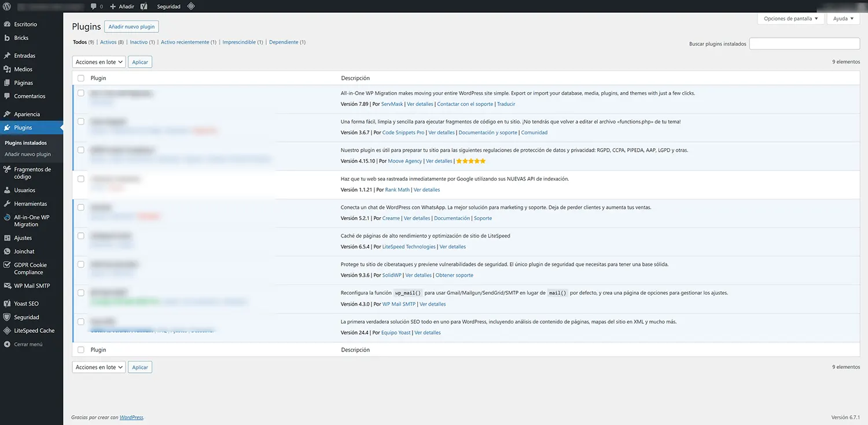Follow the Moove Agency author link
This screenshot has height=425, width=868.
click(404, 161)
